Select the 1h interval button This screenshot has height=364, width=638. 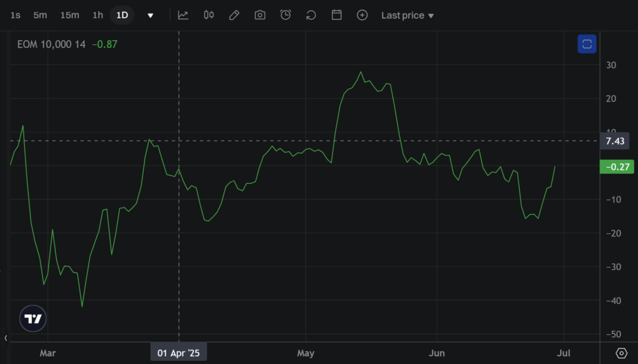[x=98, y=15]
